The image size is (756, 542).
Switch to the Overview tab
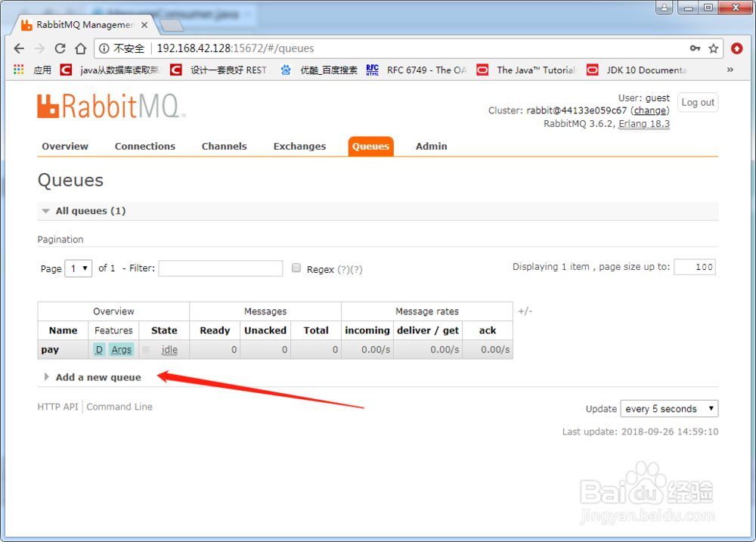pos(65,146)
